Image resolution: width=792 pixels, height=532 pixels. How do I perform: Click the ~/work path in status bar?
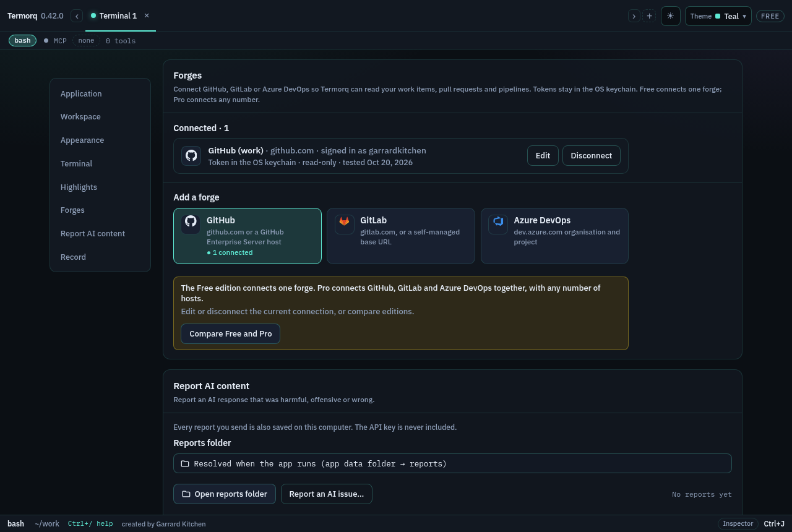47,524
